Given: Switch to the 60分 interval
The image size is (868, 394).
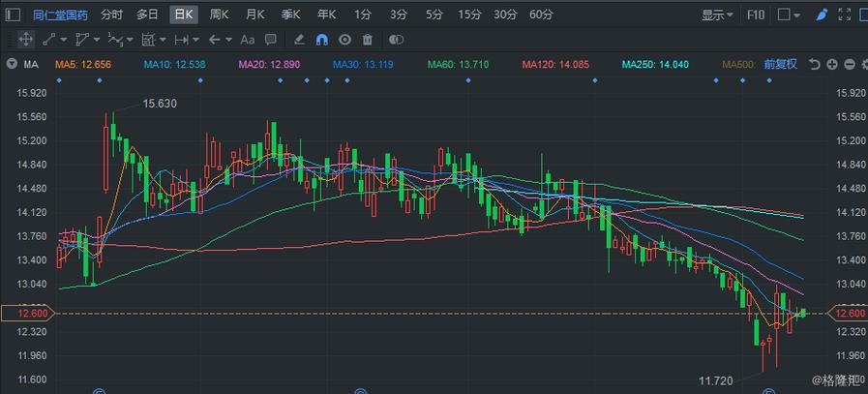Looking at the screenshot, I should tap(541, 15).
